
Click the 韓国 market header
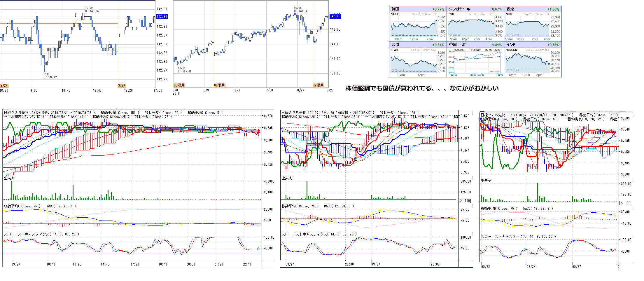(395, 9)
